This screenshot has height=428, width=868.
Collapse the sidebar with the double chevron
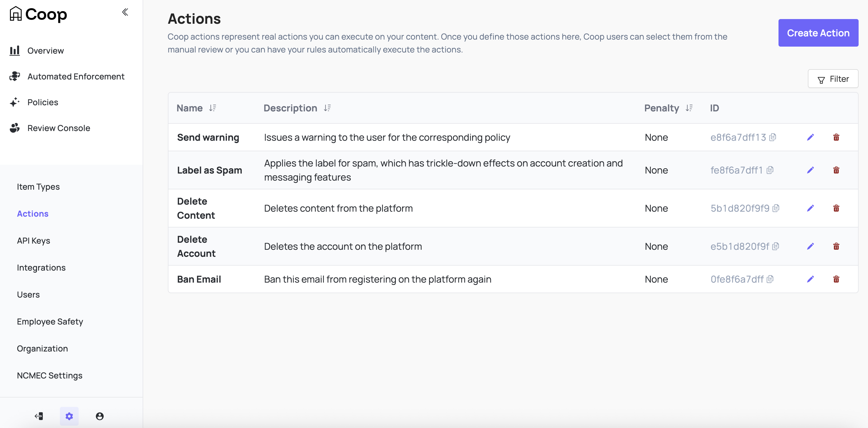coord(125,12)
